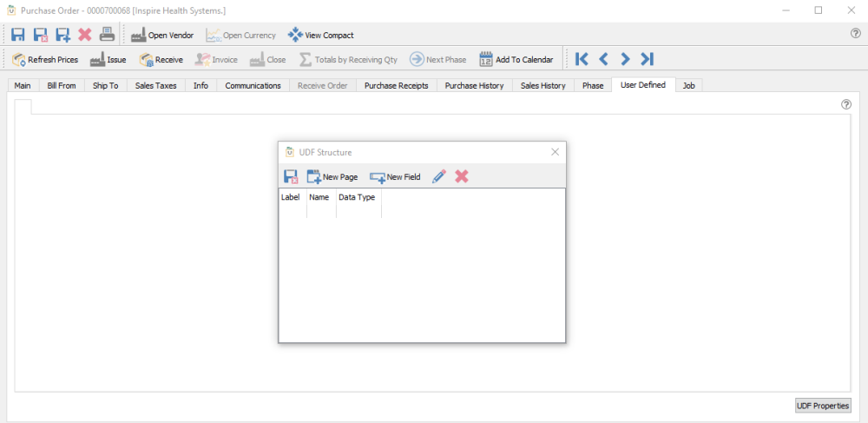Click the Data Type column header

coord(358,197)
